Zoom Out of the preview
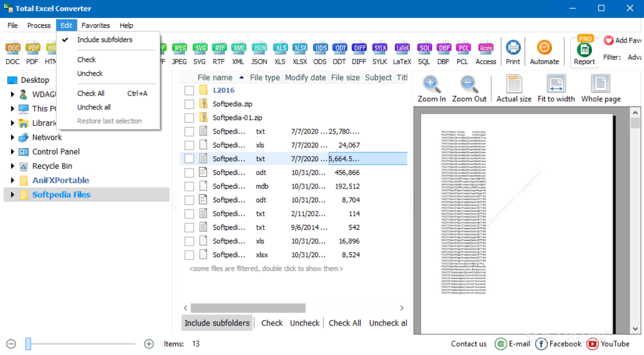 [x=469, y=89]
